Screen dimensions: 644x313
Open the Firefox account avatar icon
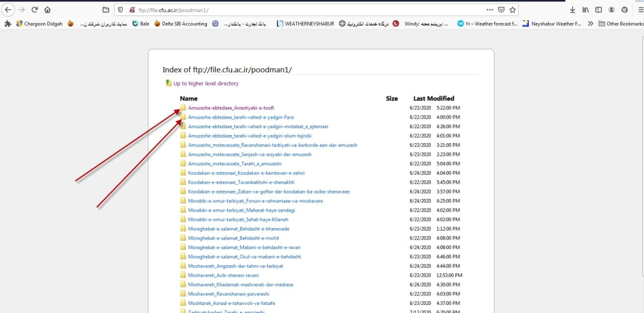pos(611,10)
